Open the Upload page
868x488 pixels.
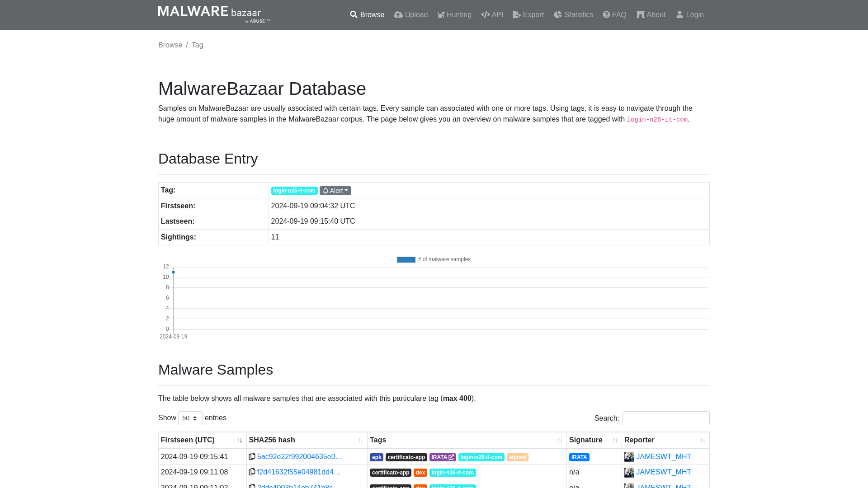click(x=410, y=15)
